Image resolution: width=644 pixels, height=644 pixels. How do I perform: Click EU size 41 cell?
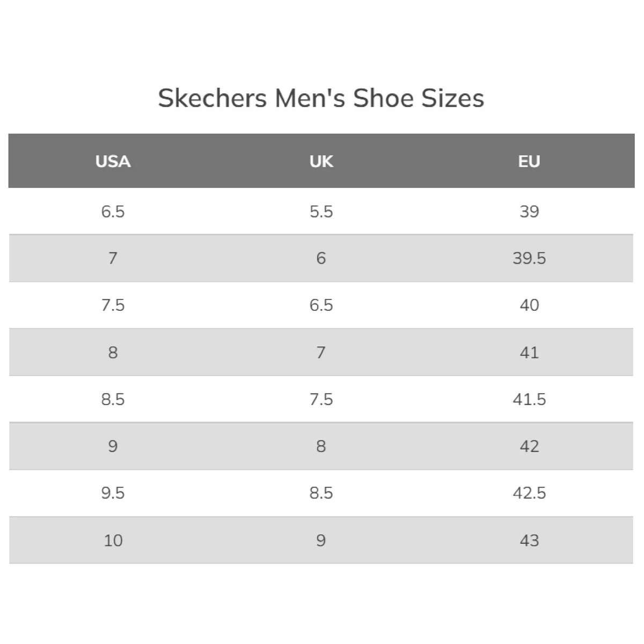(529, 353)
